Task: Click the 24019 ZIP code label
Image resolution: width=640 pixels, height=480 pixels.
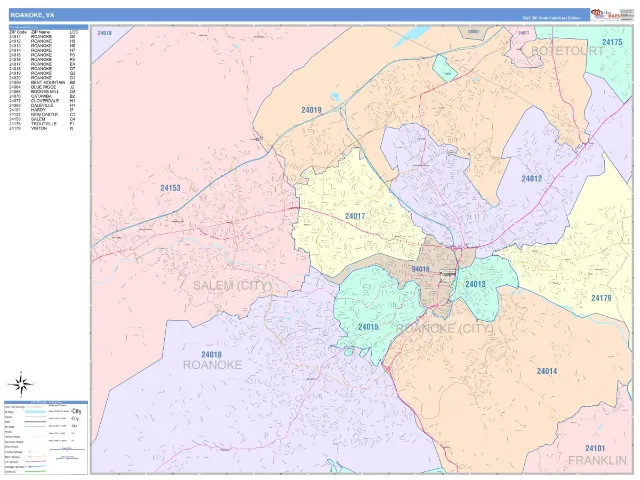Action: tap(311, 110)
